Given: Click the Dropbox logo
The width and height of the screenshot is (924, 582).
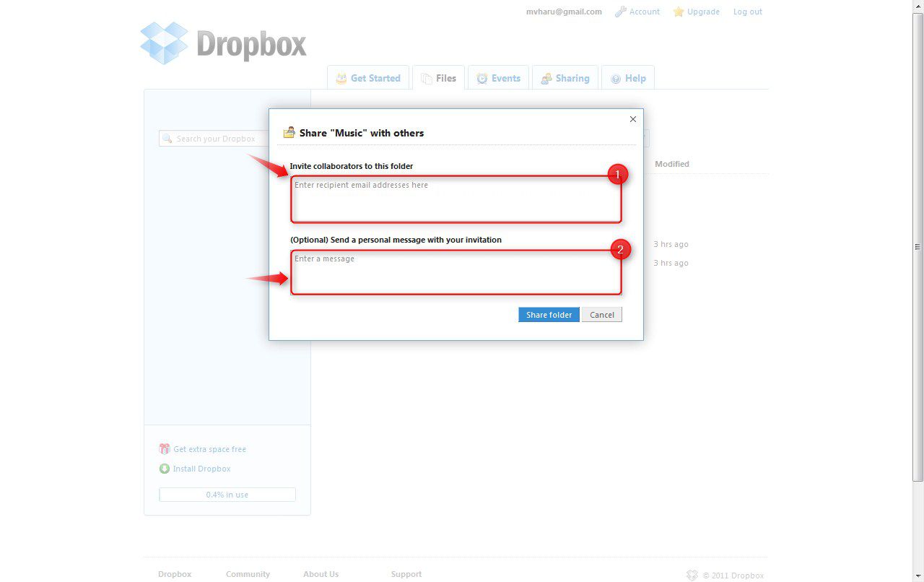Looking at the screenshot, I should click(223, 43).
